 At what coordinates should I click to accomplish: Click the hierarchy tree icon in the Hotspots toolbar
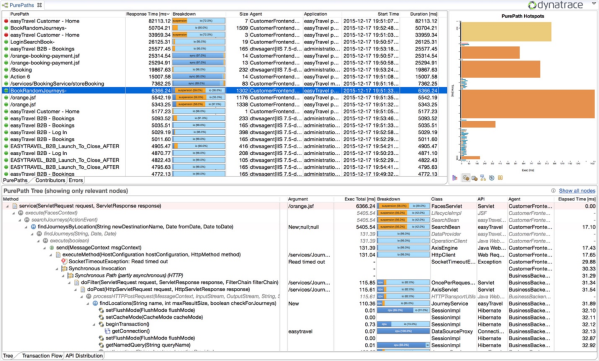tap(483, 178)
